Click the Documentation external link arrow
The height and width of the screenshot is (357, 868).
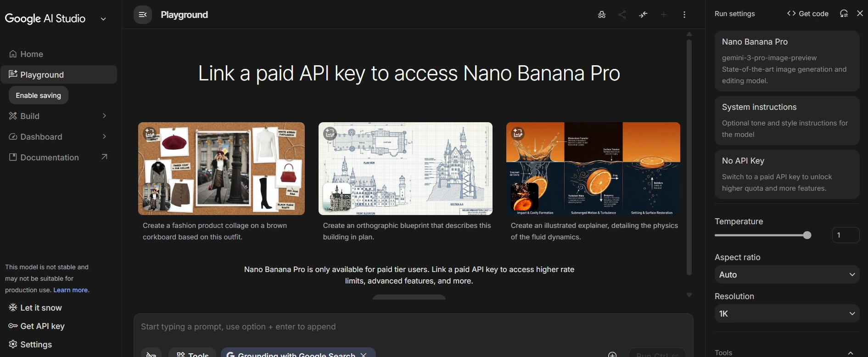104,157
